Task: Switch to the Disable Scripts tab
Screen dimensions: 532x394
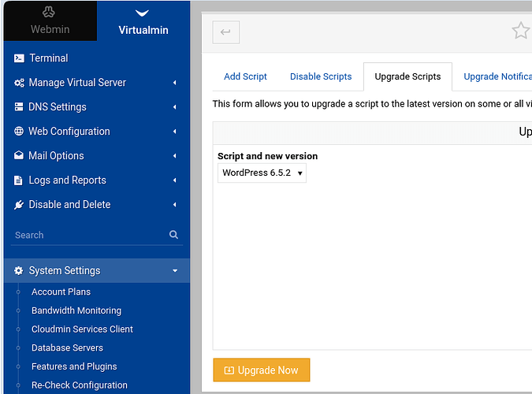Action: (x=321, y=76)
